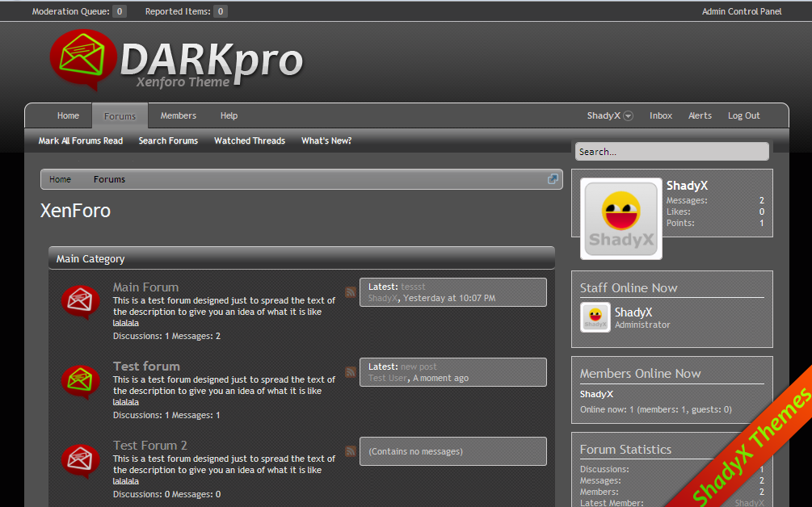Click ShadyX's small avatar under Staff Online

[595, 317]
